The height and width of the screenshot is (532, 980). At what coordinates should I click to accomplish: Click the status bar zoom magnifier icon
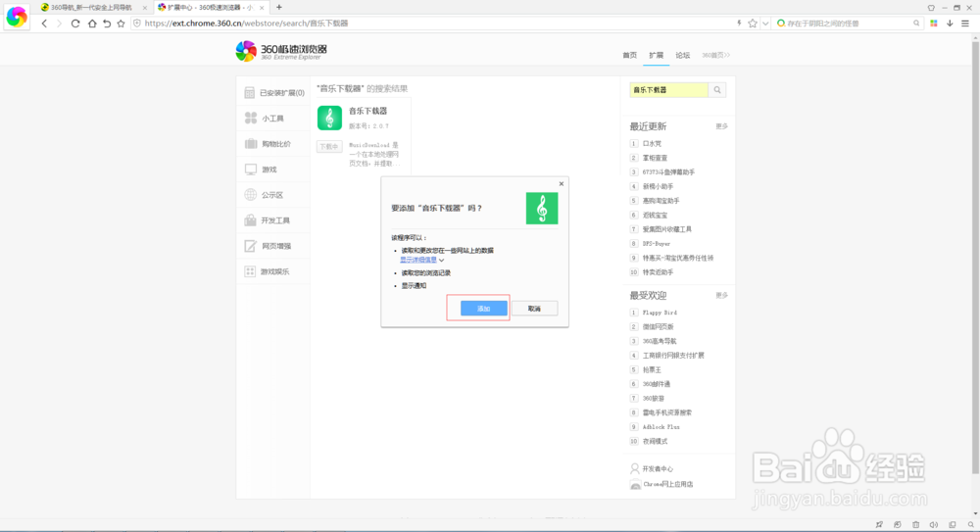point(970,525)
